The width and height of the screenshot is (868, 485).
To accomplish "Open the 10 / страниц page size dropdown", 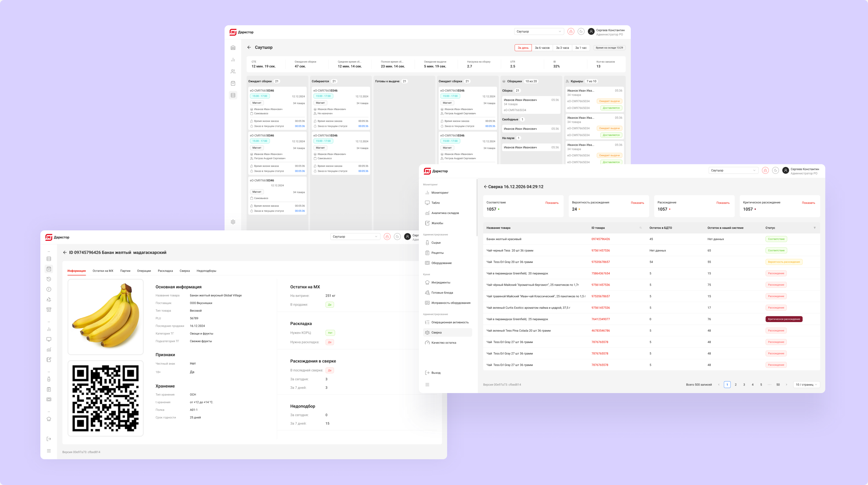I will click(x=806, y=384).
